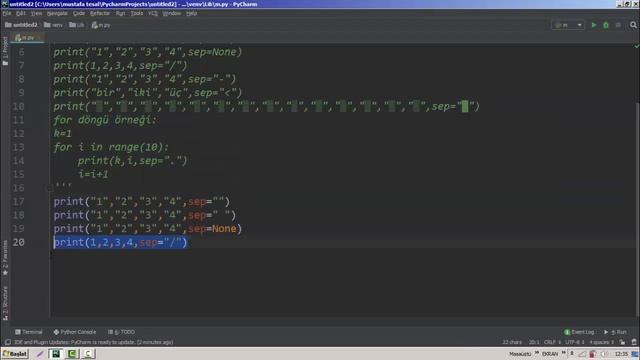The width and height of the screenshot is (640, 360).
Task: Click the Masaüstü desktop toolbar in taskbar
Action: click(520, 354)
